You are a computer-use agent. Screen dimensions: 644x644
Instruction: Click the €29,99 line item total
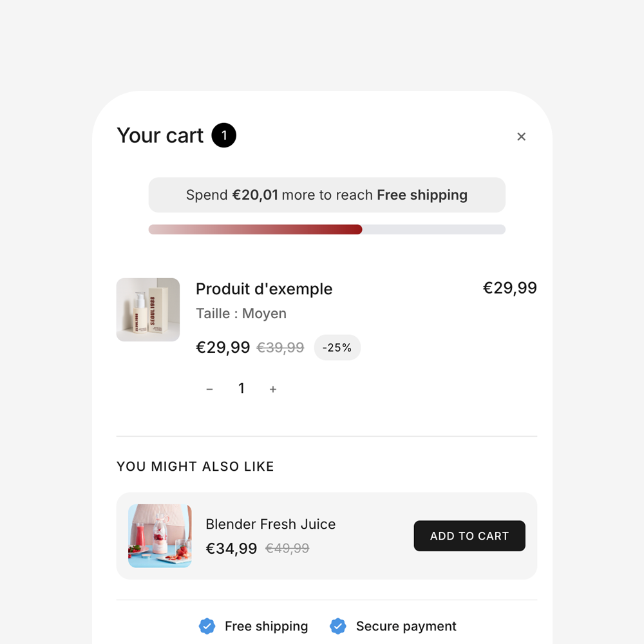click(x=510, y=288)
